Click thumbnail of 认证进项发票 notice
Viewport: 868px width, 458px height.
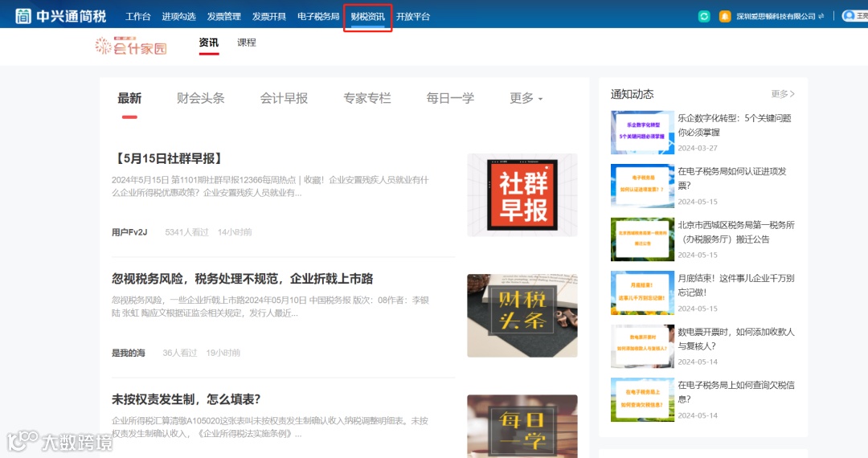[642, 186]
